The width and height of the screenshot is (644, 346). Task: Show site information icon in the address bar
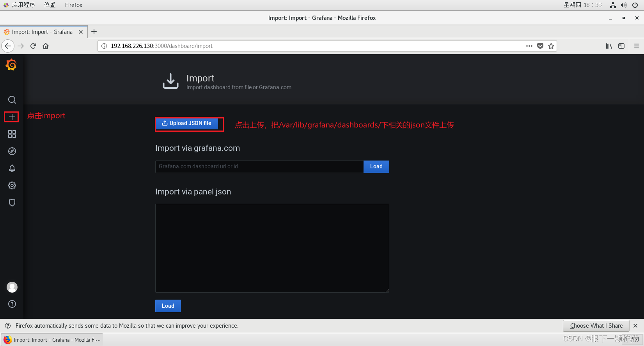pos(104,46)
